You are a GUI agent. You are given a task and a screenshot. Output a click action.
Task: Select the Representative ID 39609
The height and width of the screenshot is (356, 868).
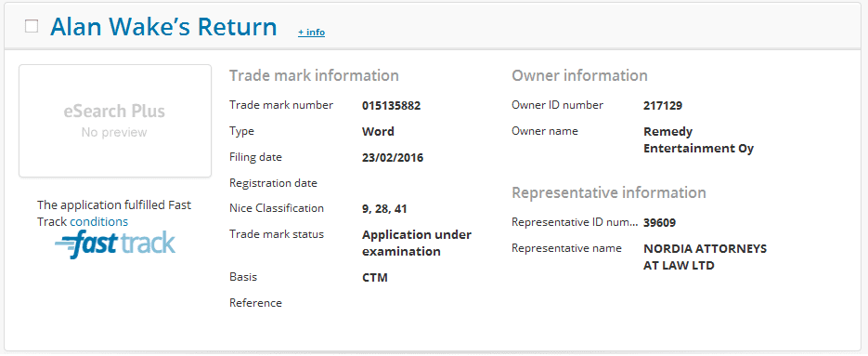(x=659, y=223)
